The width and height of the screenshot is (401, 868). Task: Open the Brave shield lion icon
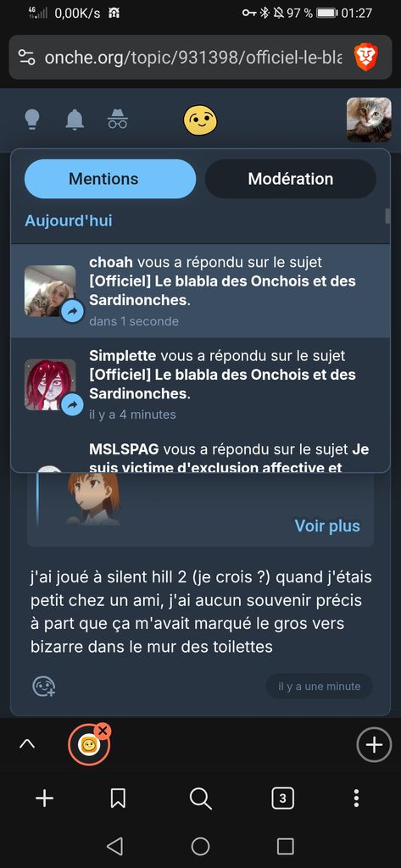tap(366, 57)
